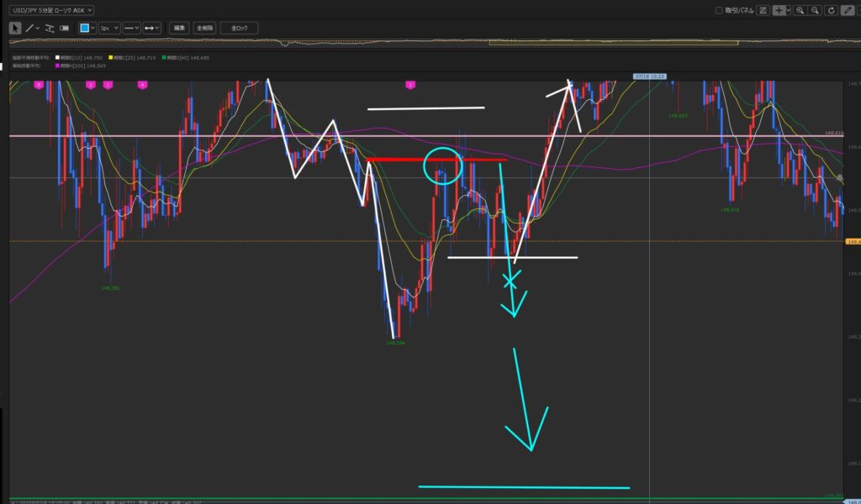The image size is (861, 504).
Task: Click the 07/18 15:25 time label
Action: tap(650, 76)
